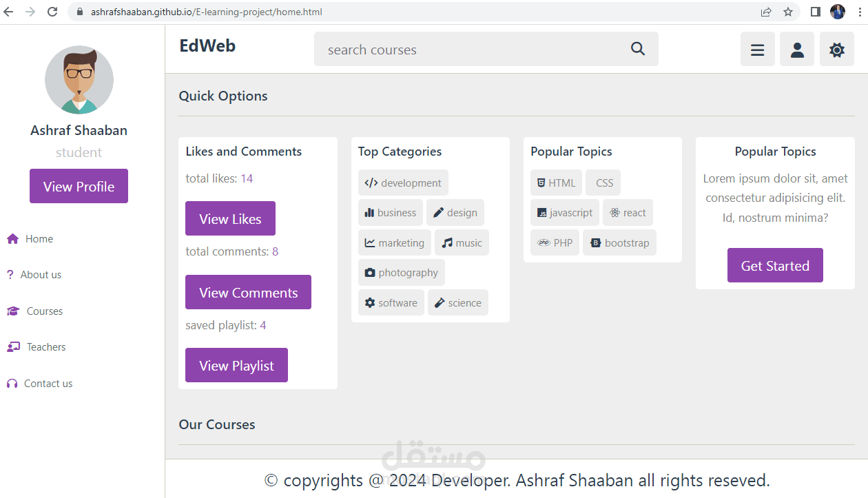Focus the search courses input field

coord(468,50)
